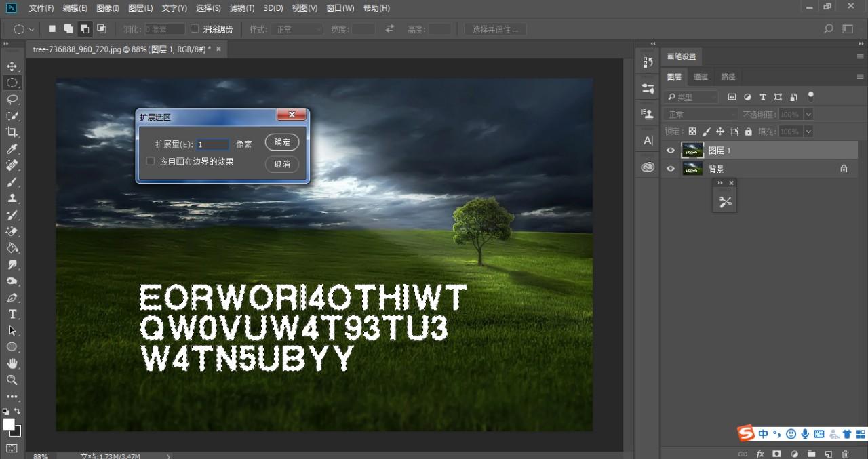Switch to the 通道 channels tab
868x459 pixels.
(x=701, y=77)
